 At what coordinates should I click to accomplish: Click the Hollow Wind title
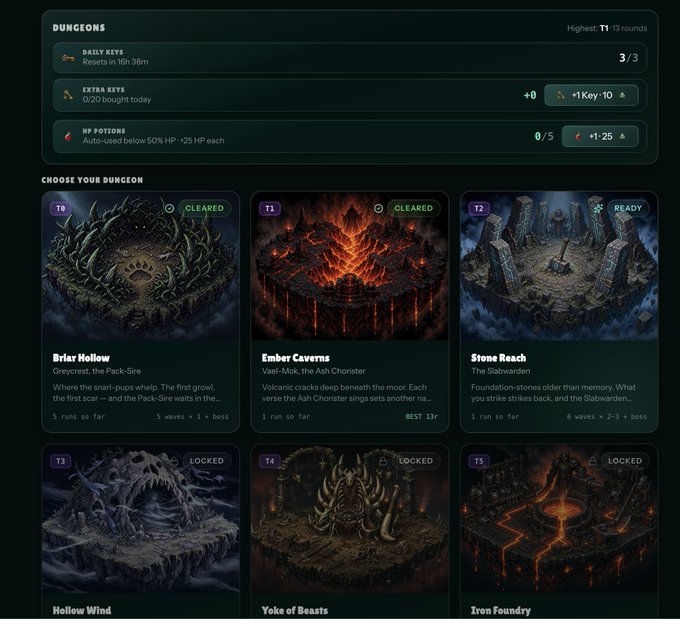click(x=82, y=610)
